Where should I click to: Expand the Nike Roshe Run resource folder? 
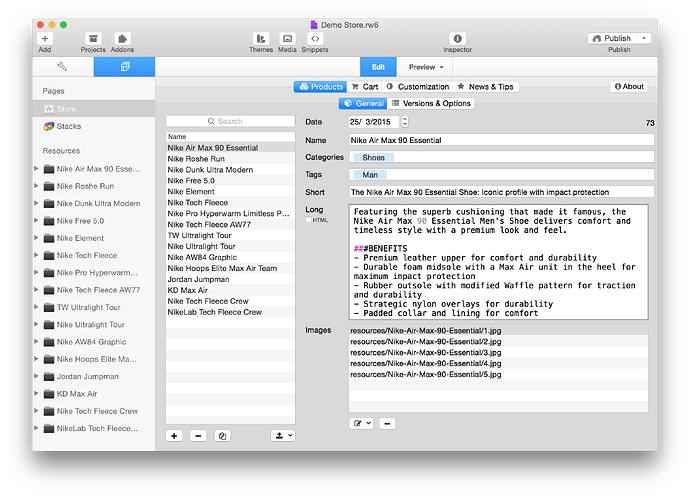point(36,186)
